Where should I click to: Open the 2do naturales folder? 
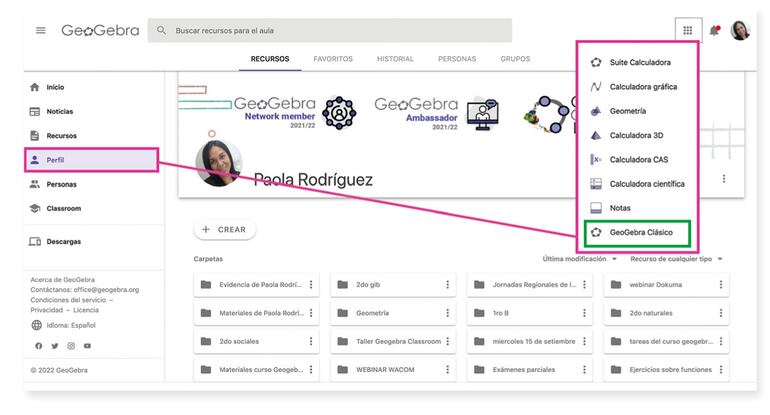click(x=666, y=313)
